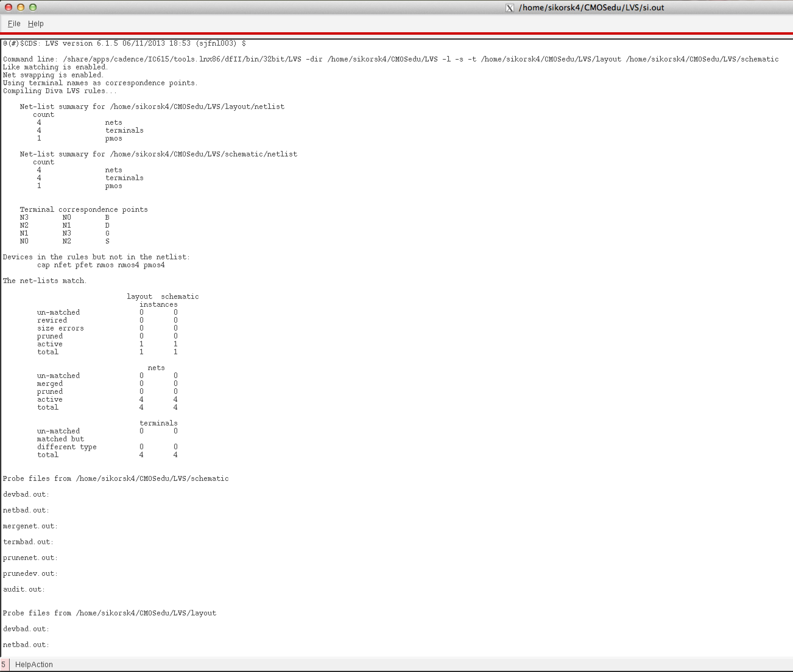Click 'prunenet.out:' entry
Image resolution: width=793 pixels, height=672 pixels.
[x=30, y=558]
